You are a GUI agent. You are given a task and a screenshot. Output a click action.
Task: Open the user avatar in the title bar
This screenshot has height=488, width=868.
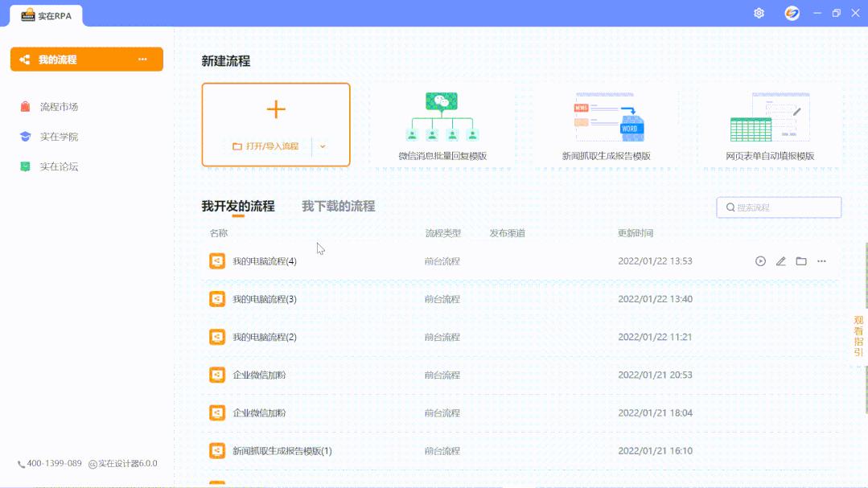[792, 13]
